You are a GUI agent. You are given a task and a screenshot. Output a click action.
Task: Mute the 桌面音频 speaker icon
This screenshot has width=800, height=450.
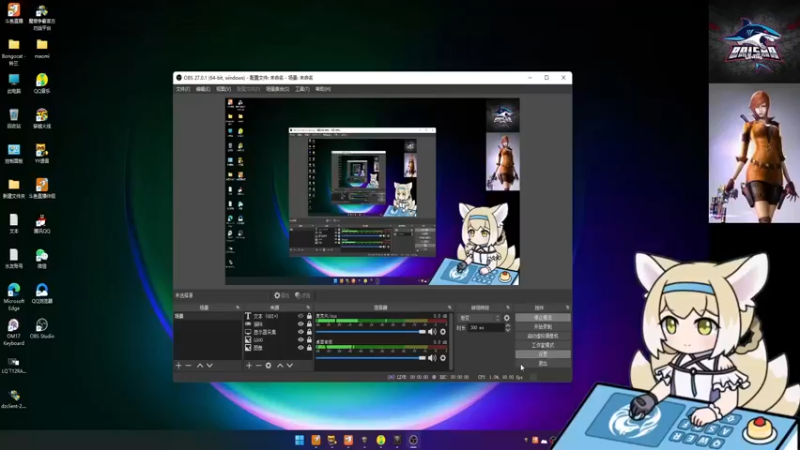[x=432, y=358]
